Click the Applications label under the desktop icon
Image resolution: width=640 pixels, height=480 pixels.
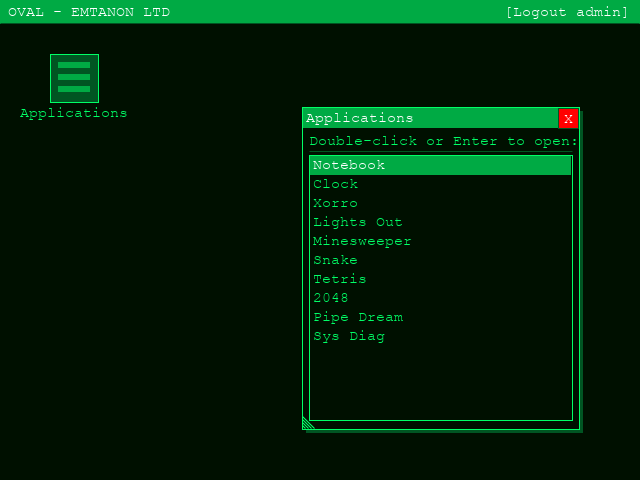click(x=74, y=114)
